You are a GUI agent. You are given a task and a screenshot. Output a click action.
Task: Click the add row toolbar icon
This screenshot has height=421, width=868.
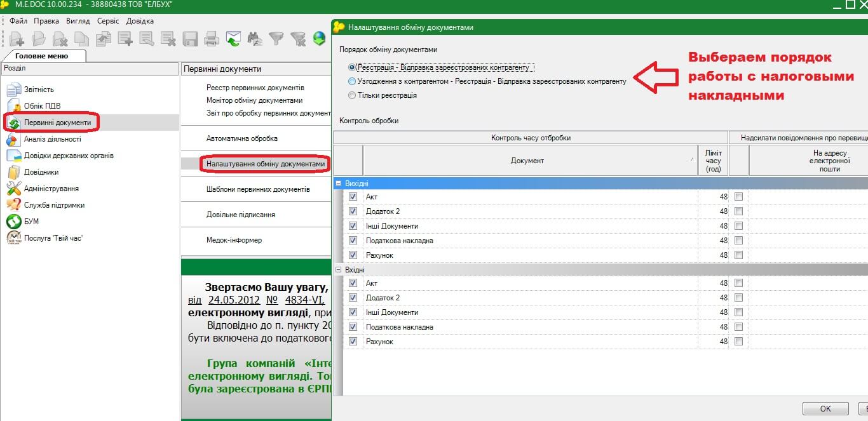(x=125, y=39)
